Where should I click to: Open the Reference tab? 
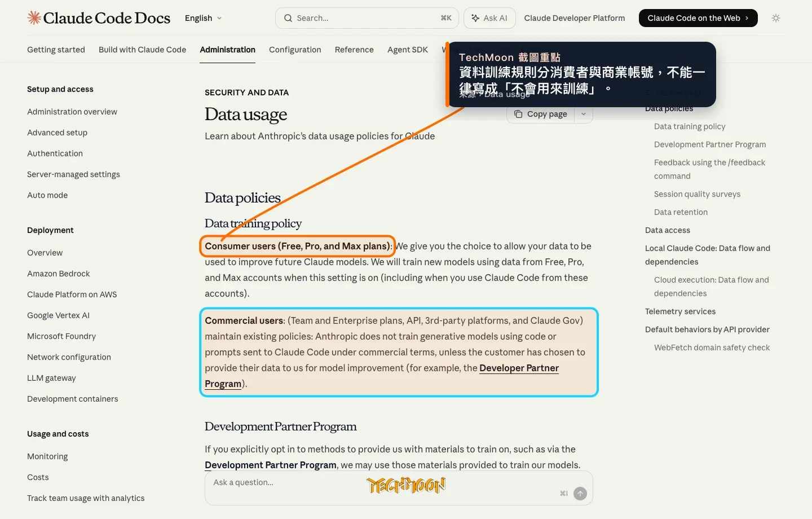[x=354, y=50]
